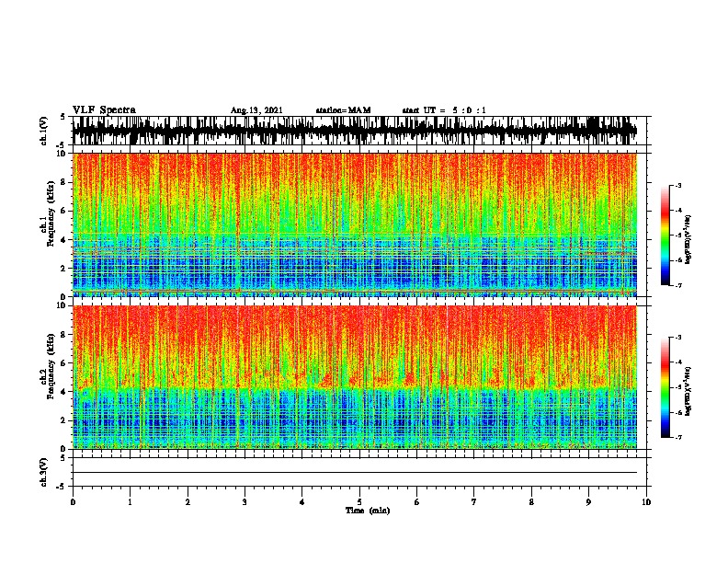
Task: Click the time axis tick label '3'
Action: (x=245, y=502)
